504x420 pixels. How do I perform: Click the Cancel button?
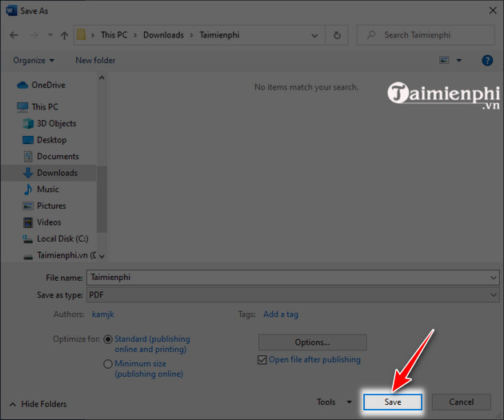(462, 402)
